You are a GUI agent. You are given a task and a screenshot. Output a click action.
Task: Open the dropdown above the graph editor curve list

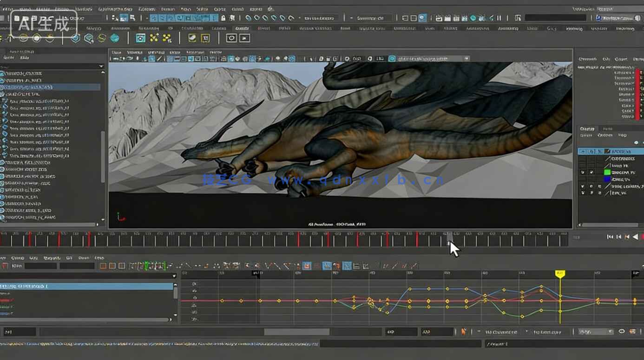point(174,276)
